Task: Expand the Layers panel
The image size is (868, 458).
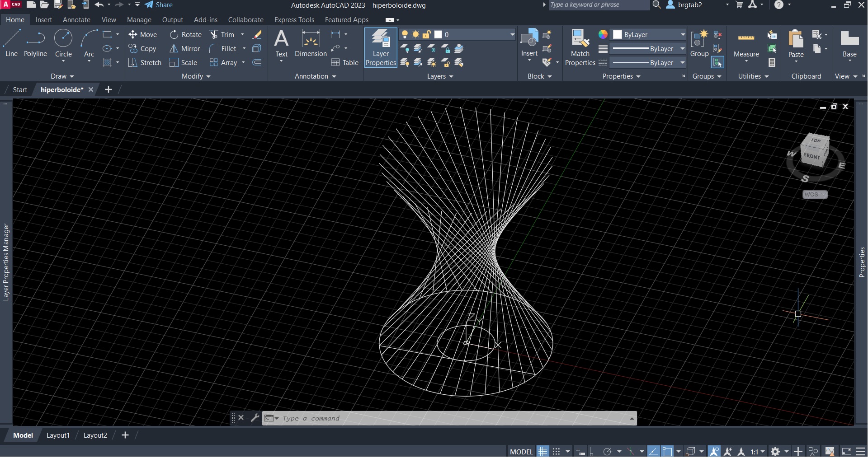Action: [x=440, y=76]
